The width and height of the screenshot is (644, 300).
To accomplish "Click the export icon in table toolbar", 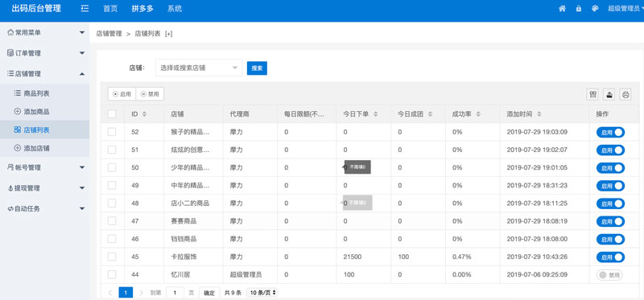I will pos(609,94).
